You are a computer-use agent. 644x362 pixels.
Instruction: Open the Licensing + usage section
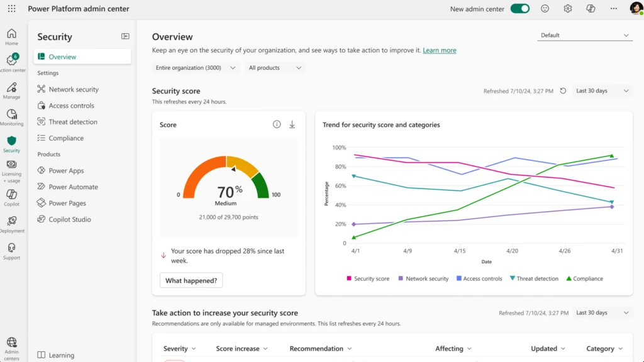click(11, 170)
